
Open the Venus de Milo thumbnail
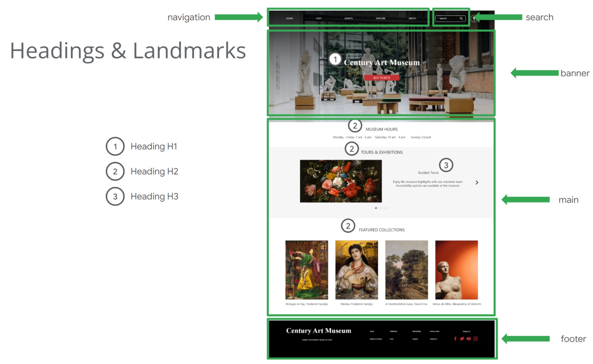456,270
